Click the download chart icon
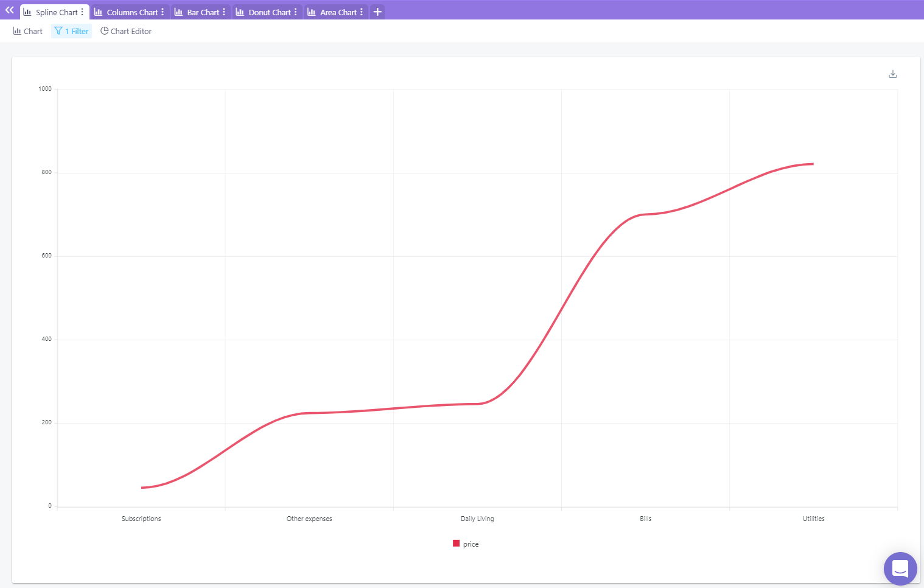This screenshot has height=588, width=924. coord(892,74)
